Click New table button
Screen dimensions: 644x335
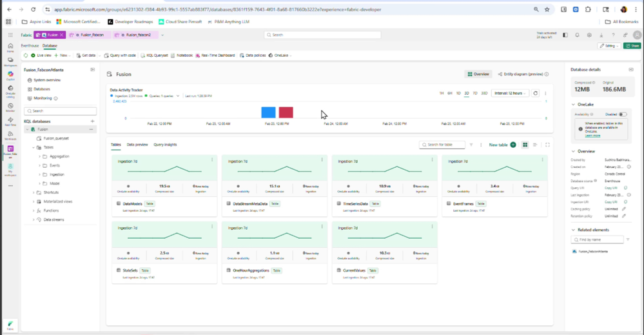(502, 145)
